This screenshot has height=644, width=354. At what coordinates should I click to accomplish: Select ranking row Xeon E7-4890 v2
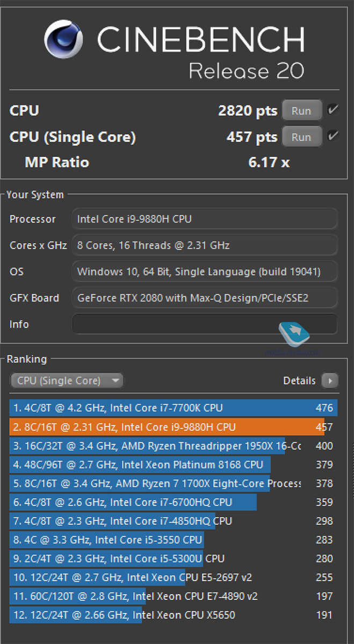click(174, 596)
